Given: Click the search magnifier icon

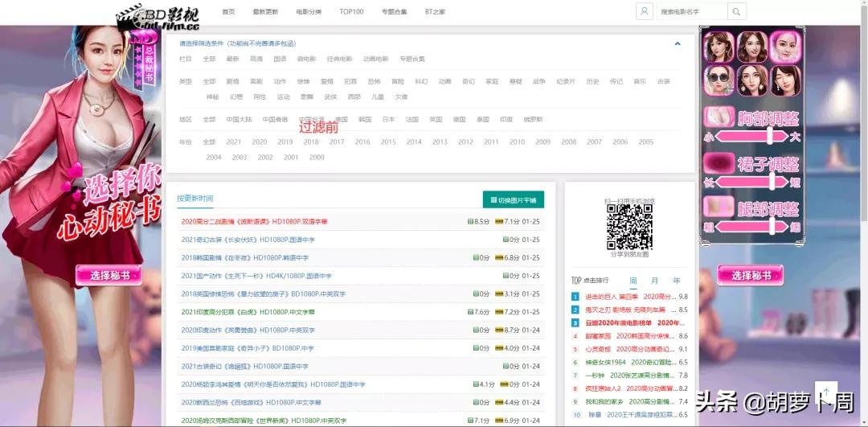Looking at the screenshot, I should (x=736, y=11).
